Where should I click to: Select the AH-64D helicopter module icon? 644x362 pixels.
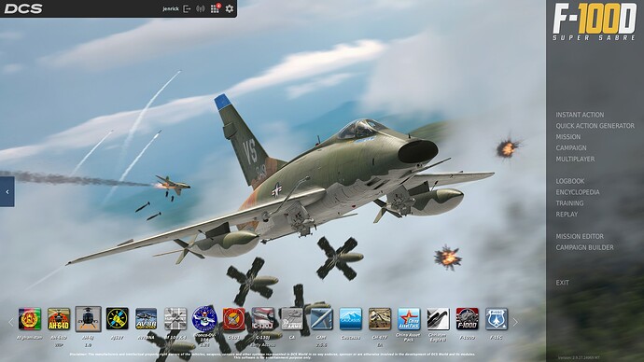59,319
